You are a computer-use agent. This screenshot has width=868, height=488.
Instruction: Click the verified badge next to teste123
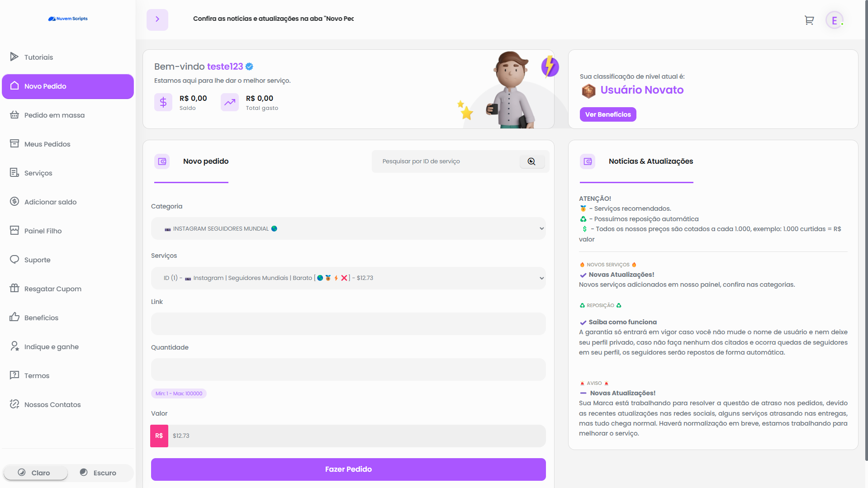249,66
